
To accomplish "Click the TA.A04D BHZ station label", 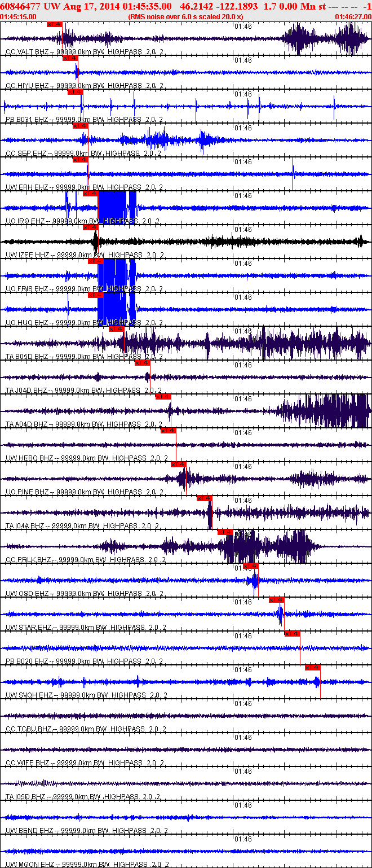I will click(28, 424).
